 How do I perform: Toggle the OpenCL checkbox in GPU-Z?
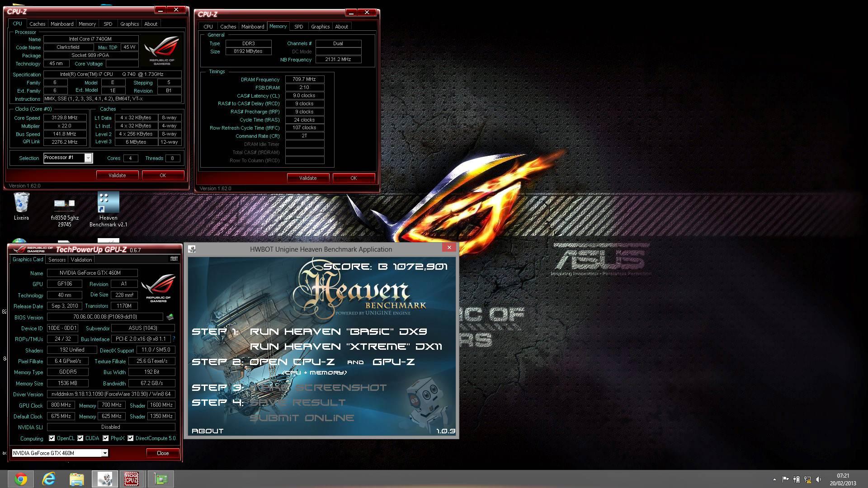click(x=52, y=438)
